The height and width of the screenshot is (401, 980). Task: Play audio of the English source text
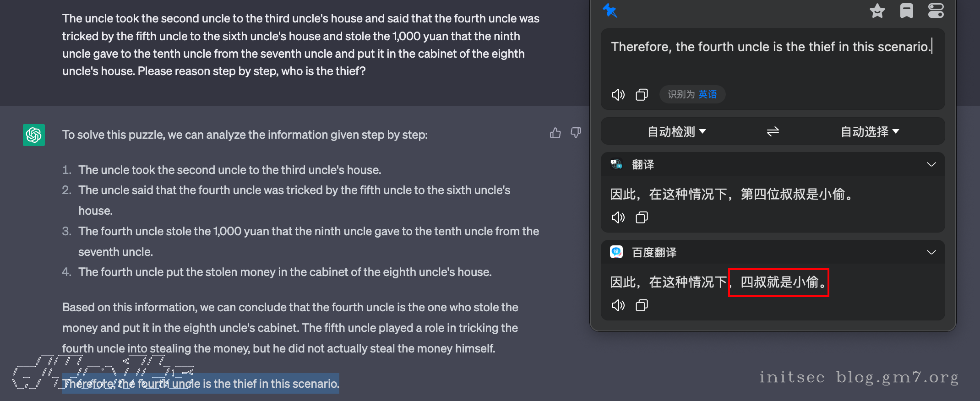coord(618,95)
